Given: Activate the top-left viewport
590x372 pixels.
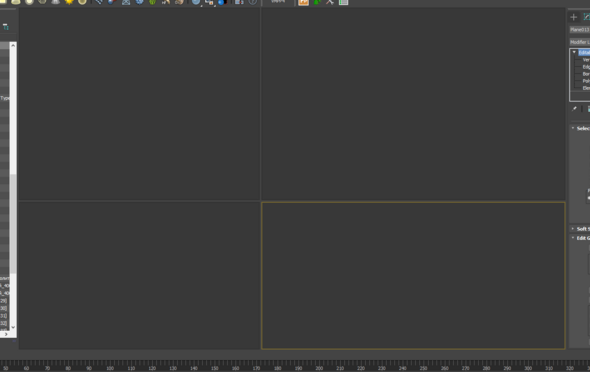Looking at the screenshot, I should 139,104.
